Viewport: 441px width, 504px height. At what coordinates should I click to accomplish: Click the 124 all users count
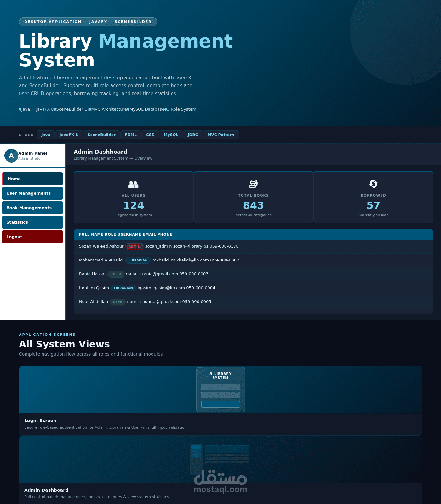(x=134, y=205)
